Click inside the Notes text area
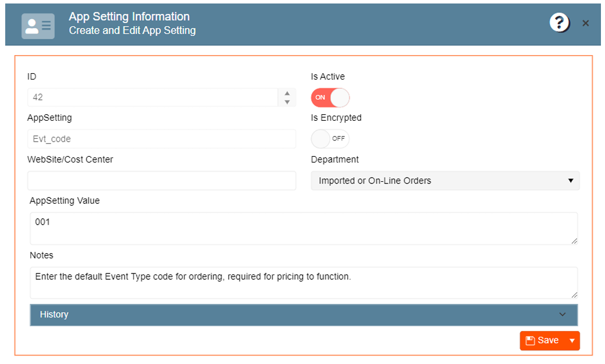The height and width of the screenshot is (364, 605). click(303, 283)
